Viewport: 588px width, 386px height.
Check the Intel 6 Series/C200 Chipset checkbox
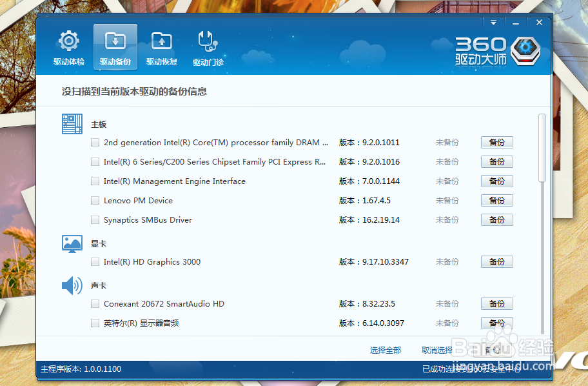click(x=95, y=162)
